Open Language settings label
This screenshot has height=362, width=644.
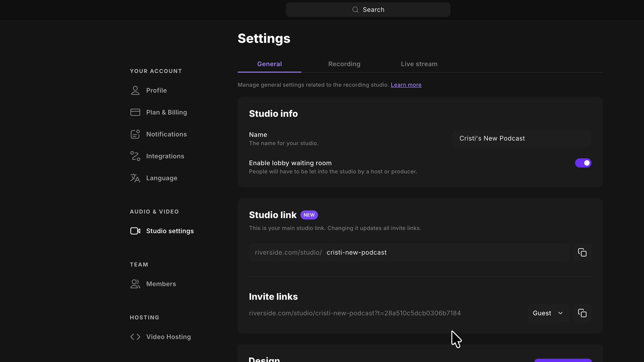[x=162, y=178]
